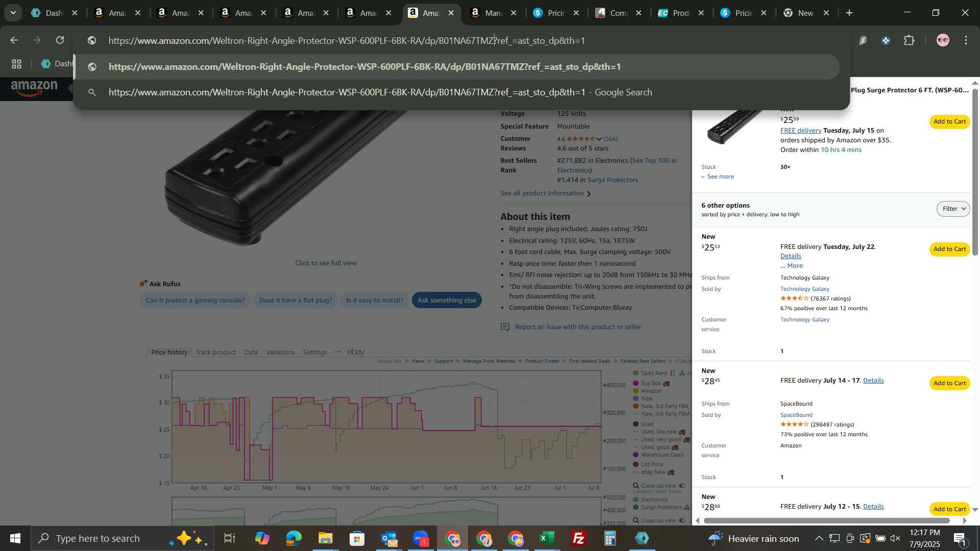Open the Filter dropdown for other options
Screen dimensions: 980x551
953,209
